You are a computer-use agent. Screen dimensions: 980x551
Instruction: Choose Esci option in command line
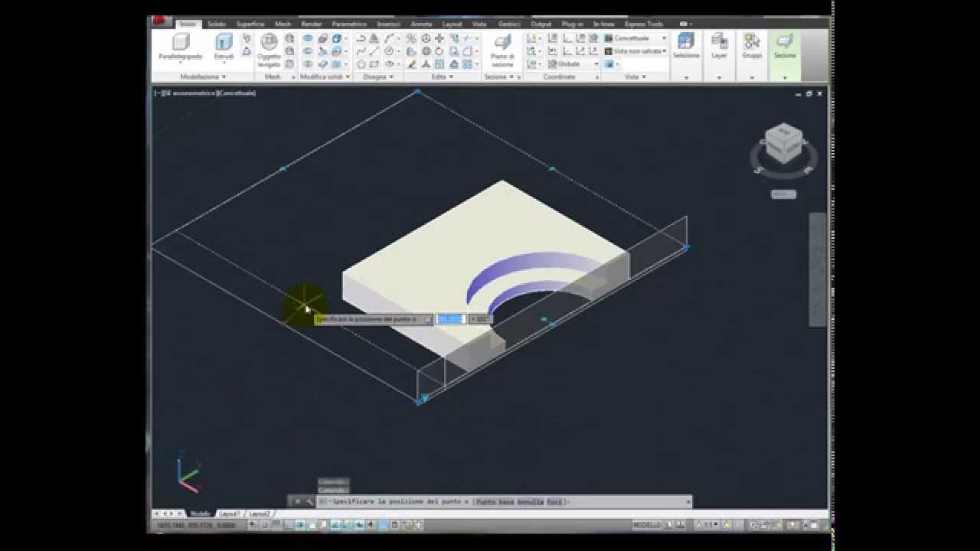[x=554, y=502]
